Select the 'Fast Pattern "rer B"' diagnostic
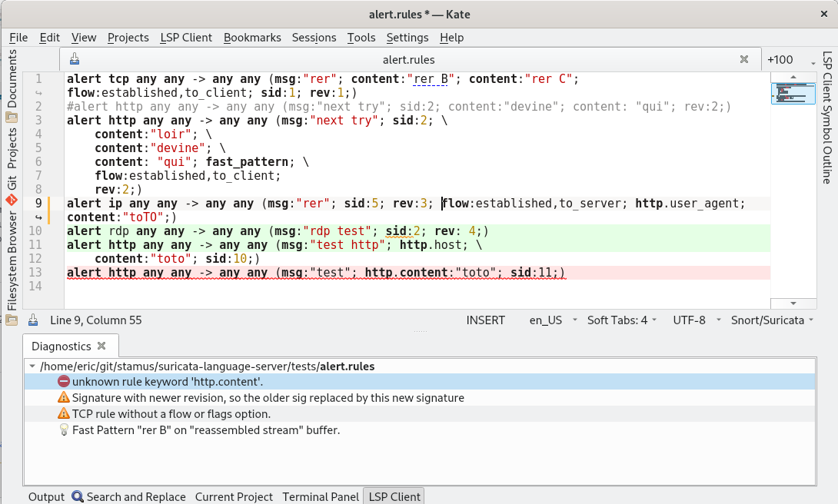 tap(420, 429)
